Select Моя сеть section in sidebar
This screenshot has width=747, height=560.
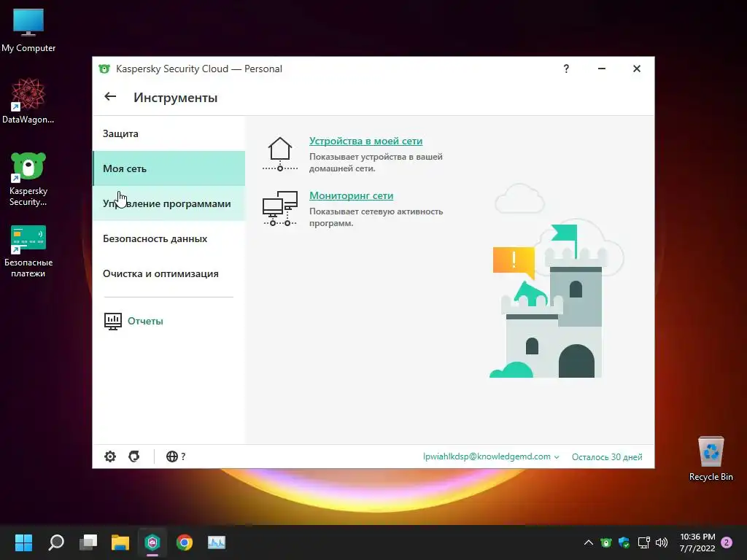pyautogui.click(x=169, y=168)
